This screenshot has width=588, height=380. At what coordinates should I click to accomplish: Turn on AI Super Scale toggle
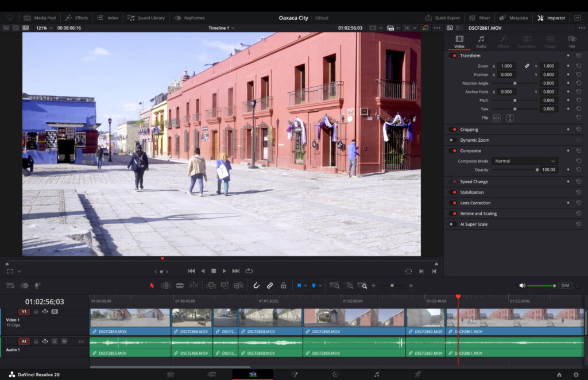pyautogui.click(x=453, y=224)
